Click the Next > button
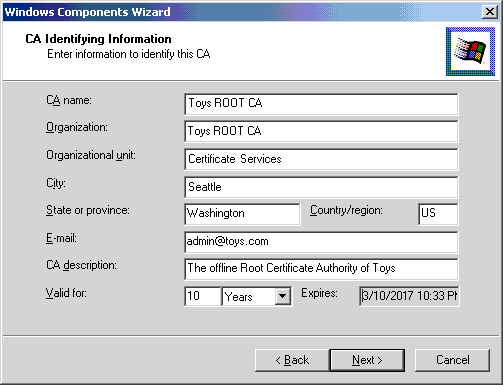The height and width of the screenshot is (385, 503). [x=367, y=360]
